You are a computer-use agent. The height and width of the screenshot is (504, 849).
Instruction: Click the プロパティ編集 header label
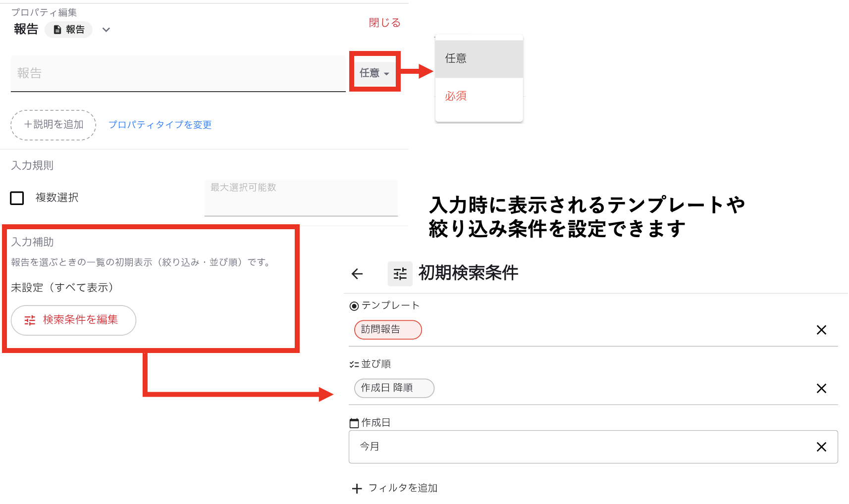(x=44, y=12)
